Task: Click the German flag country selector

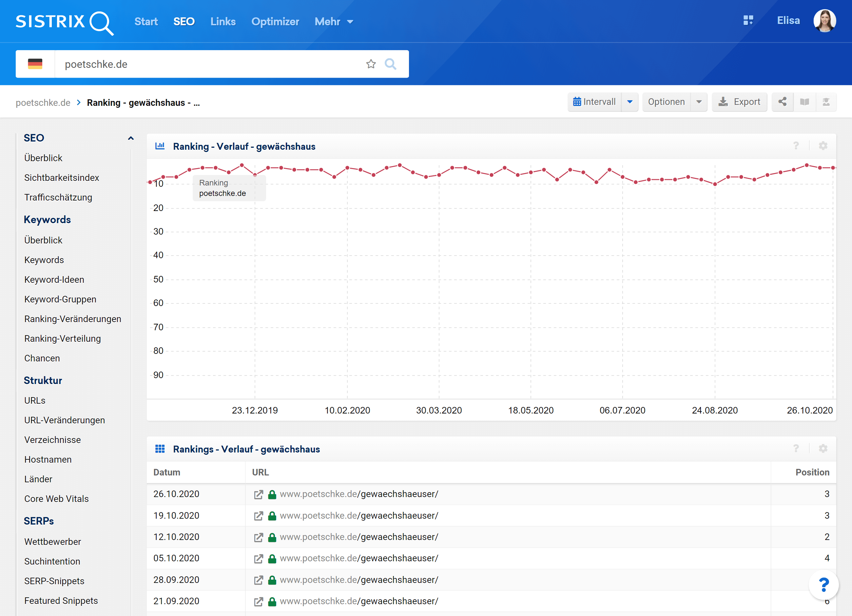Action: (35, 64)
